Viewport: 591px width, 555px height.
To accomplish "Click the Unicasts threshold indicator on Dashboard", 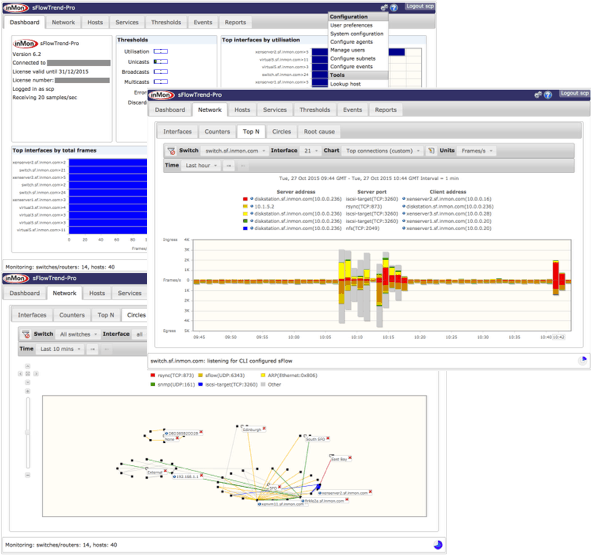I will 161,62.
